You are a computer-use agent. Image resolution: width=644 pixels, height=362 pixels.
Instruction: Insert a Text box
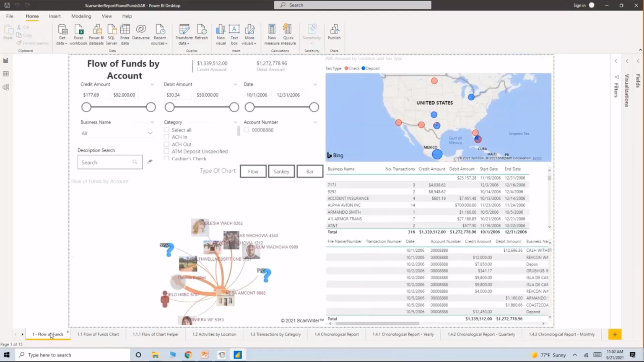tap(234, 34)
